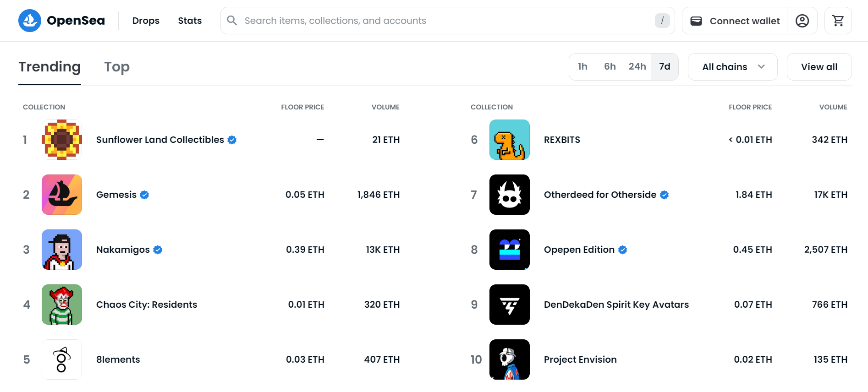Open Sunflower Land Collectibles thumbnail
Image resolution: width=868 pixels, height=392 pixels.
(x=62, y=140)
